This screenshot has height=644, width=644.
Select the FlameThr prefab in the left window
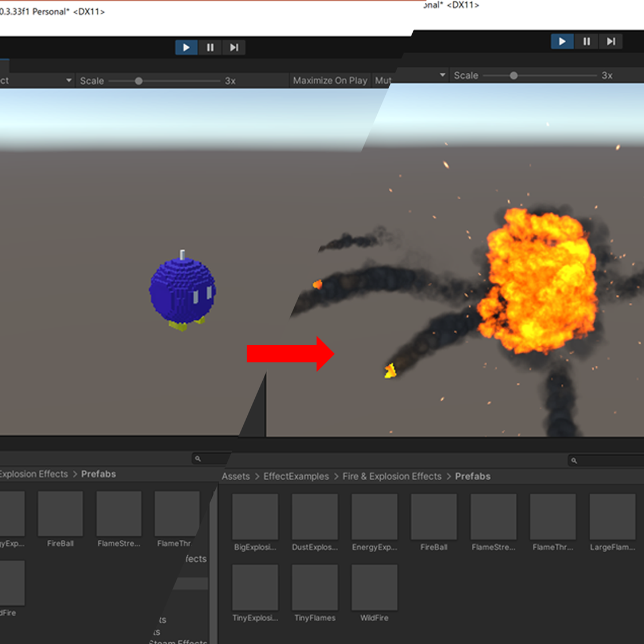[x=177, y=519]
